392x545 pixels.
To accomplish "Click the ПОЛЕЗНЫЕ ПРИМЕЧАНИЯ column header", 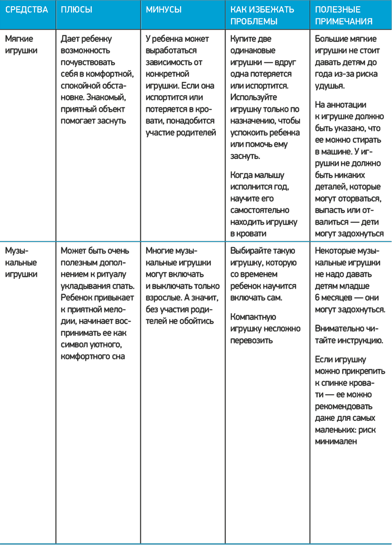I will click(x=343, y=15).
